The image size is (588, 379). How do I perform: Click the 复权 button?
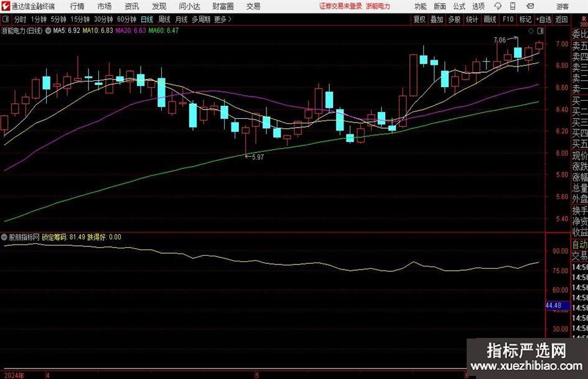point(419,19)
